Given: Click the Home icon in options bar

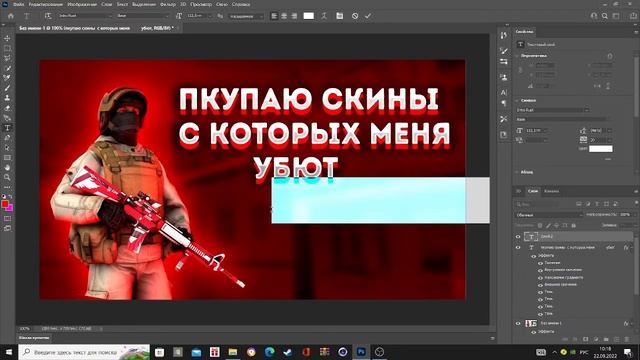Looking at the screenshot, I should (11, 16).
